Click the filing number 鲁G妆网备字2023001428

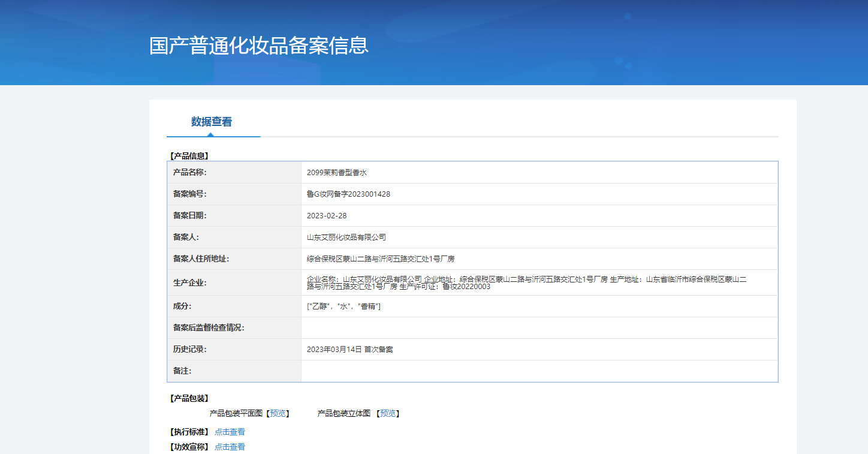[x=348, y=194]
